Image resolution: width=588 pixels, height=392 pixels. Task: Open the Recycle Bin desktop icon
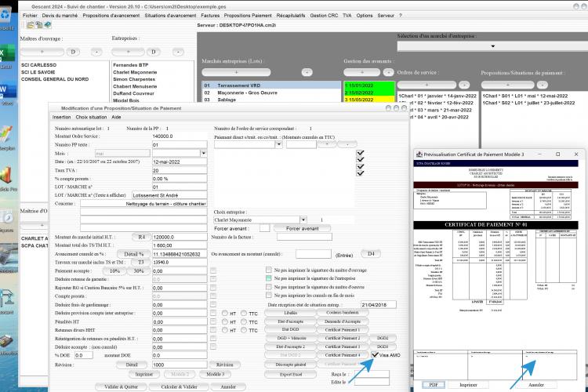tap(6, 16)
